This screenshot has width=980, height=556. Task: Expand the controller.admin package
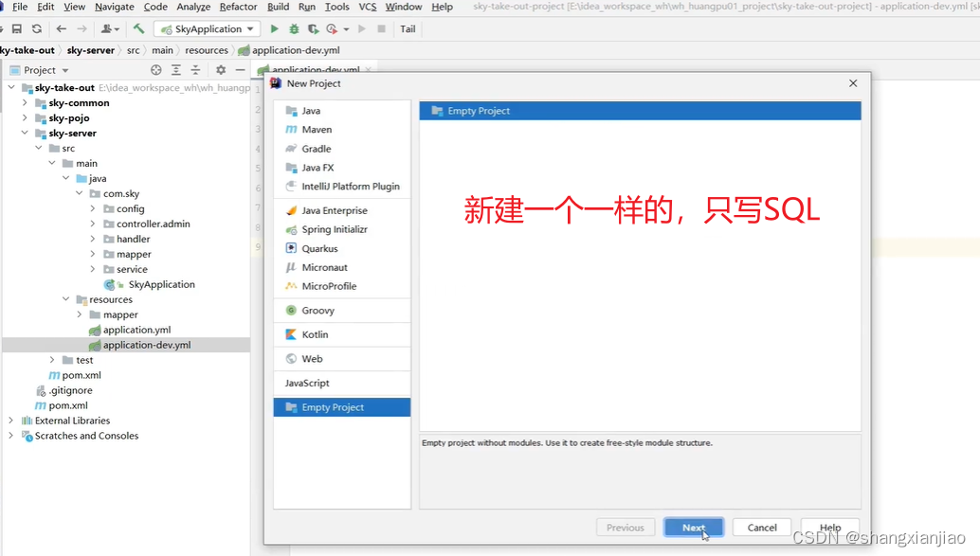pos(93,223)
